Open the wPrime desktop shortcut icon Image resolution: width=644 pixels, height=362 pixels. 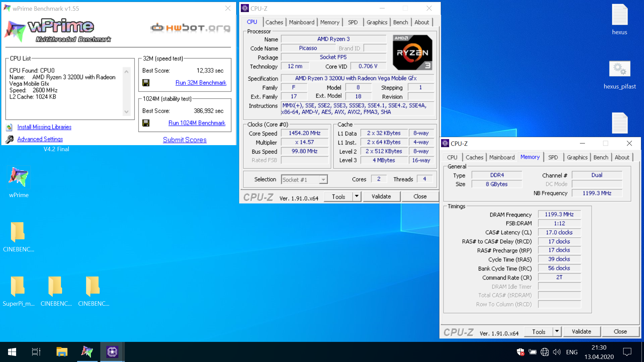pyautogui.click(x=19, y=177)
